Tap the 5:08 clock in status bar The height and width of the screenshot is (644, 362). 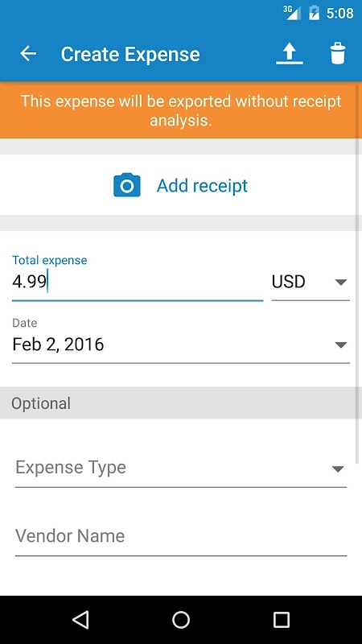click(339, 13)
